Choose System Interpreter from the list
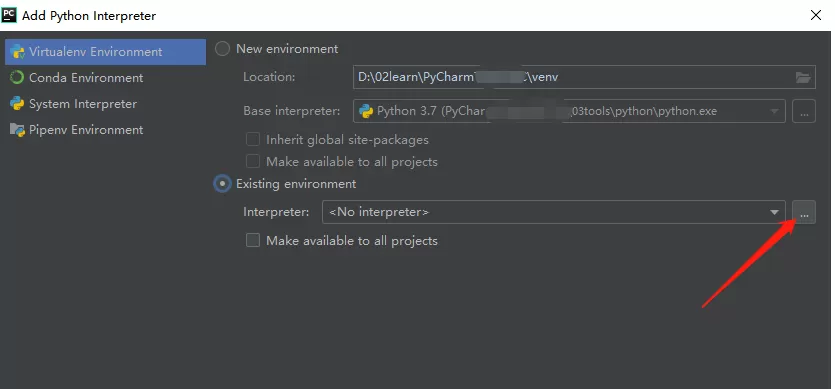Screen dimensions: 835x389 [x=83, y=104]
